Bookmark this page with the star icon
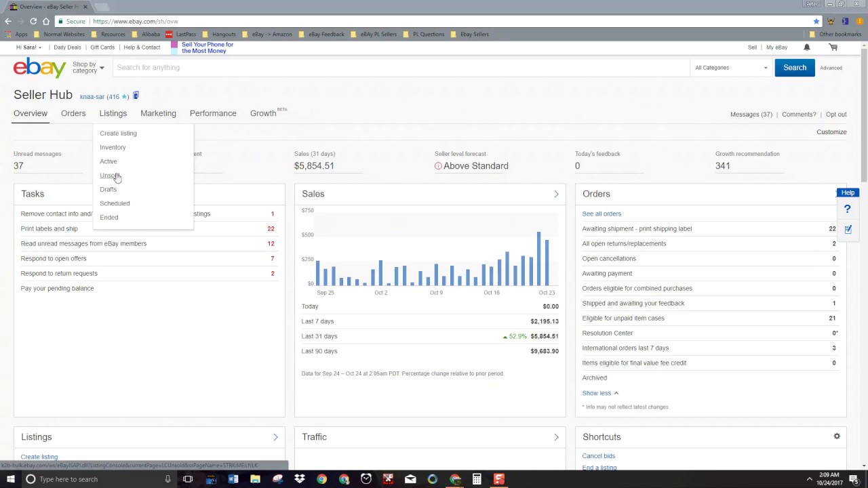This screenshot has width=868, height=488. click(x=816, y=21)
